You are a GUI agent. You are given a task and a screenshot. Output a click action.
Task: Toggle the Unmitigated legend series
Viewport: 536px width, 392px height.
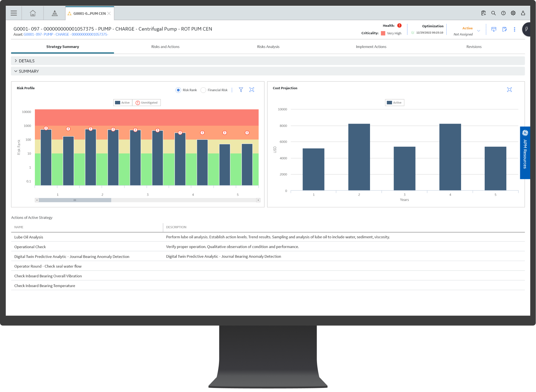coord(147,103)
